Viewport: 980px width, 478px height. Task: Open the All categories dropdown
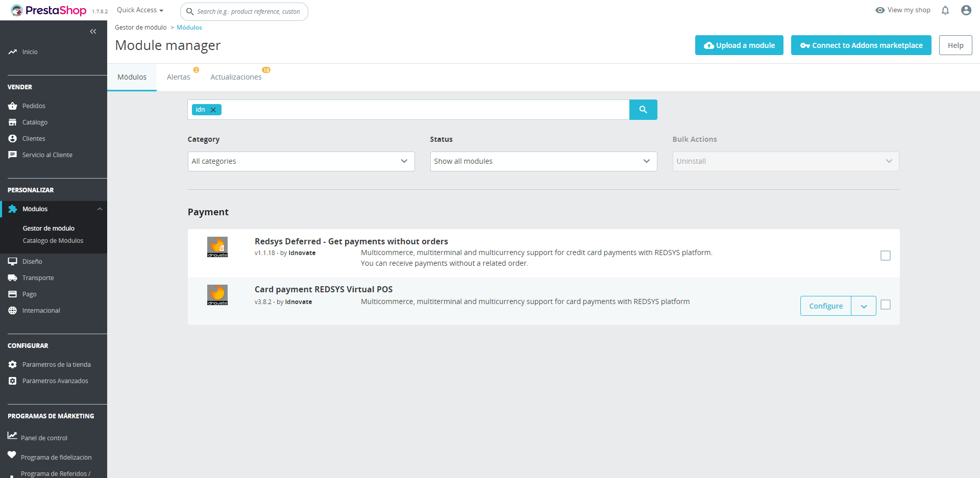point(301,161)
